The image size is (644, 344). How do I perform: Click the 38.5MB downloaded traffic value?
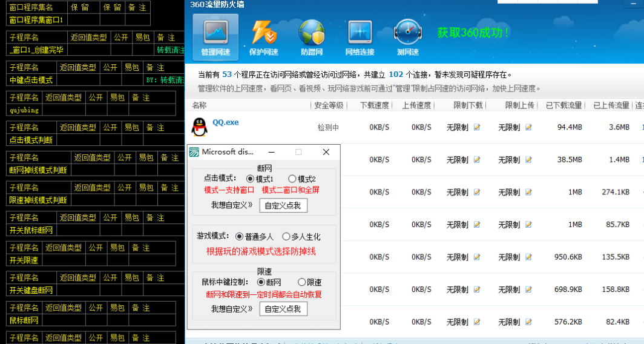(570, 160)
